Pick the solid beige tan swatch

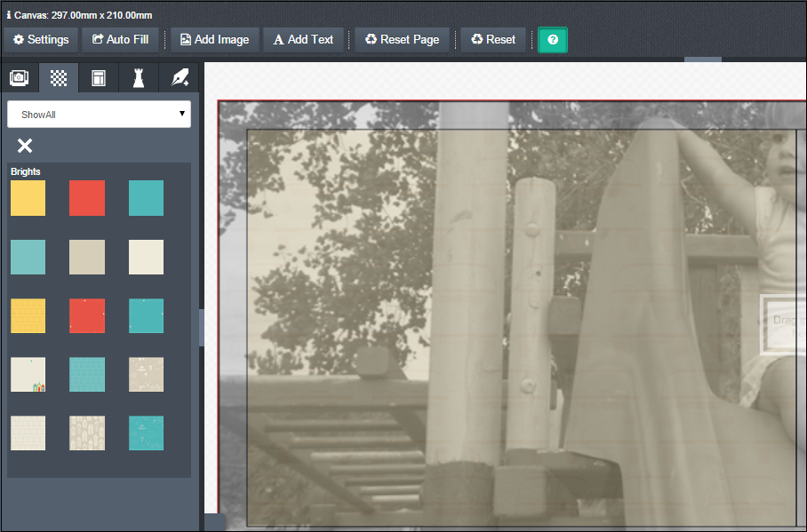(87, 257)
